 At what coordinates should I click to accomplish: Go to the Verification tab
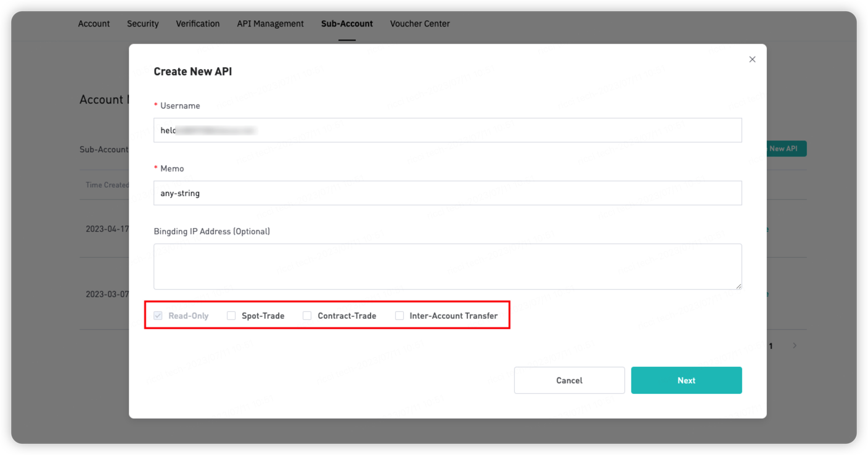point(198,23)
